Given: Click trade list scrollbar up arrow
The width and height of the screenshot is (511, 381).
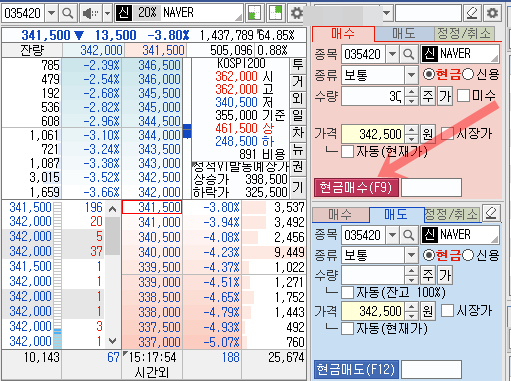Looking at the screenshot, I should coord(112,209).
